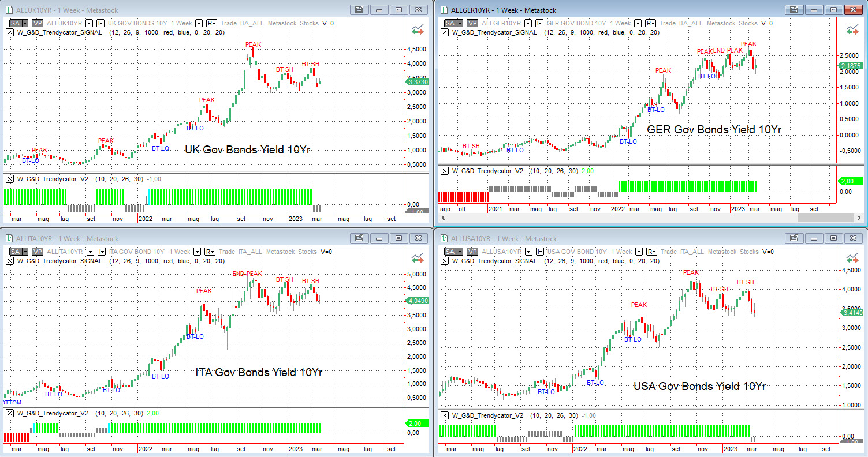This screenshot has height=457, width=868.
Task: Click Stocks in the ALLGER10YR window toolbar
Action: click(748, 23)
